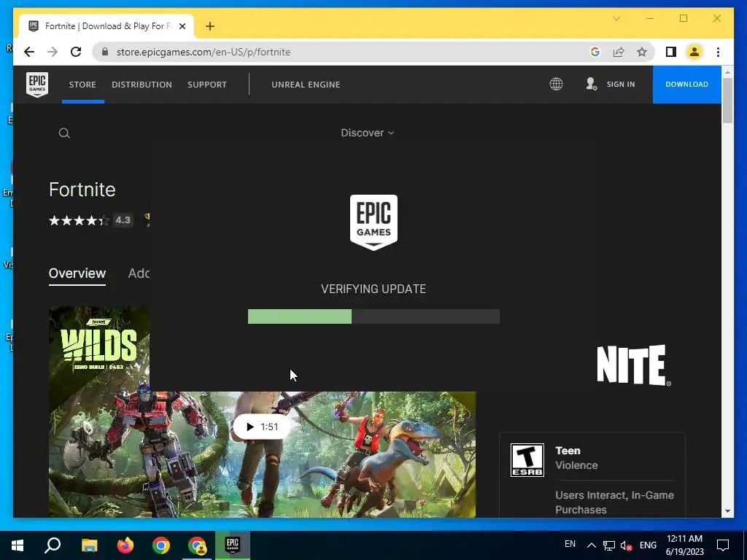Click the Epic Games logo in site header

point(37,85)
